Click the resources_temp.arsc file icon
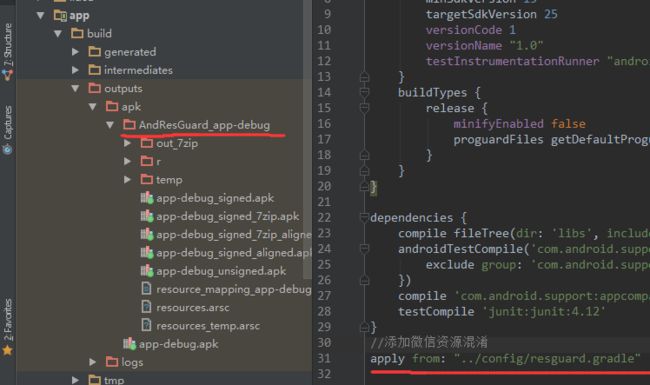 [146, 325]
